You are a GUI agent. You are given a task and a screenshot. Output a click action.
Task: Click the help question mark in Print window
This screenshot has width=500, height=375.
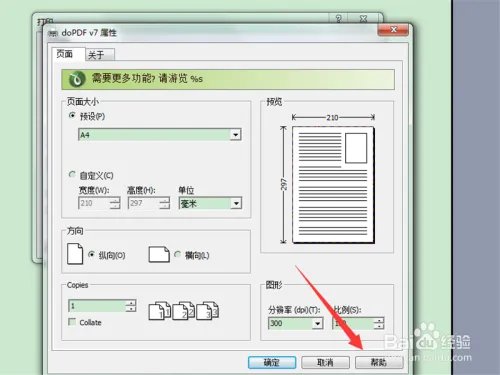click(x=339, y=19)
